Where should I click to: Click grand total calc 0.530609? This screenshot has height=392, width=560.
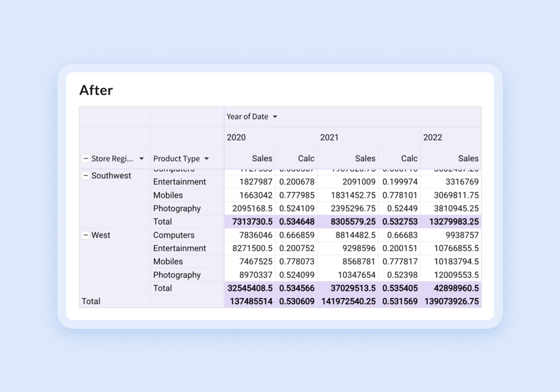(297, 301)
